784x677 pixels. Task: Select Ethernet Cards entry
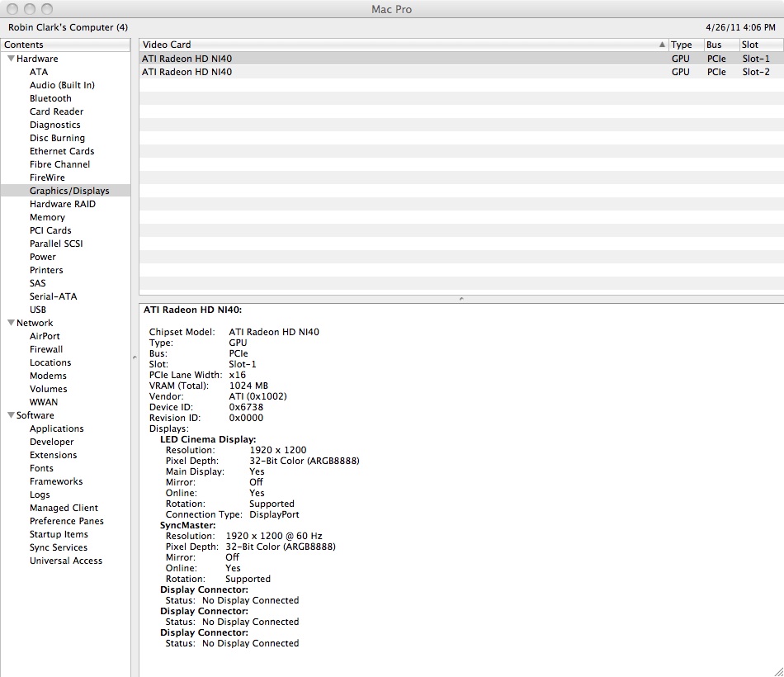pos(62,151)
